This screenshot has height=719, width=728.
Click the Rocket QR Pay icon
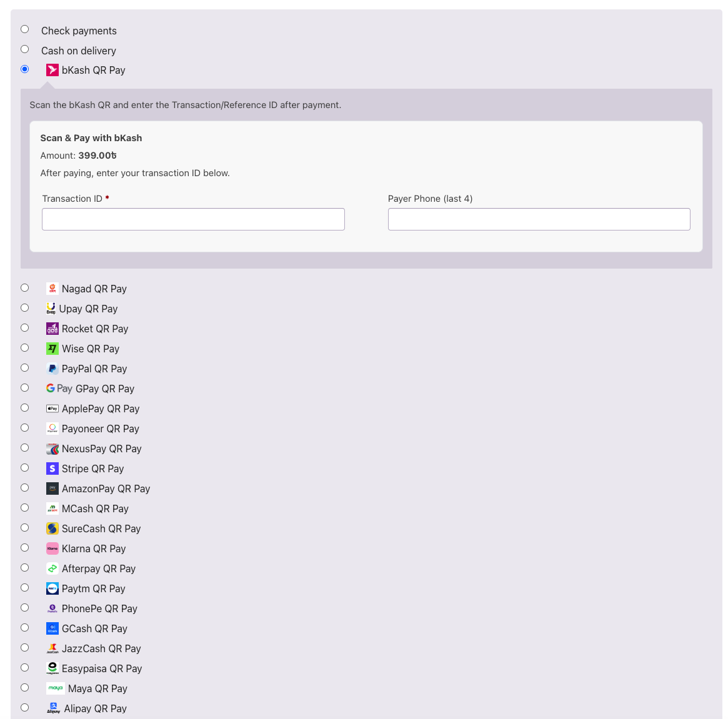point(52,328)
